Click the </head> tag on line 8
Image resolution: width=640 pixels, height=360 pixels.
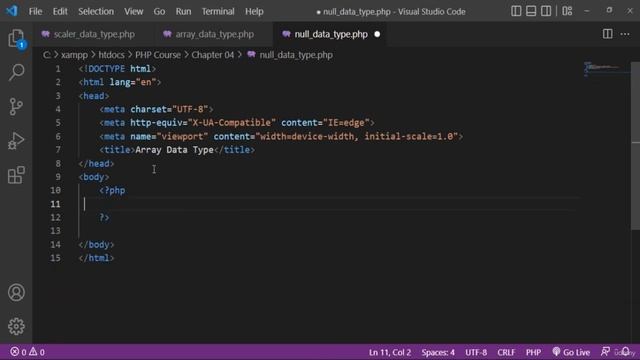click(x=96, y=163)
